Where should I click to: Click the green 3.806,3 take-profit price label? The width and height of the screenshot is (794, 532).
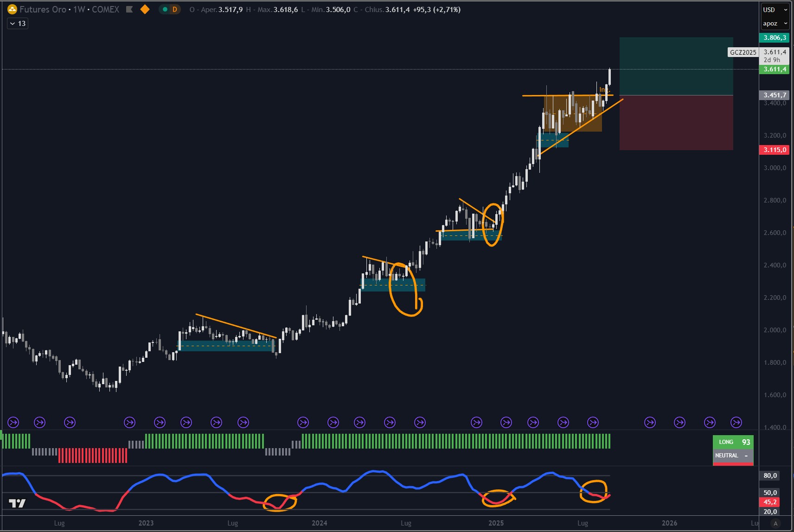(775, 38)
